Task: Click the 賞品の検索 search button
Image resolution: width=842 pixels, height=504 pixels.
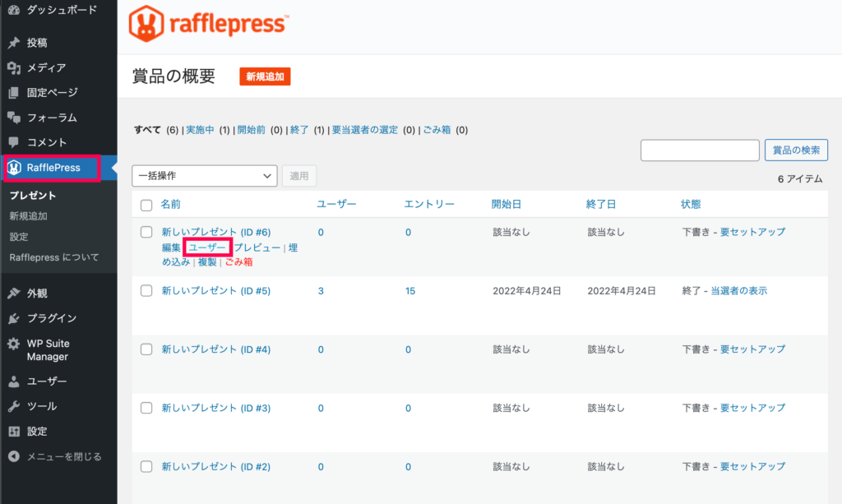Action: coord(796,150)
